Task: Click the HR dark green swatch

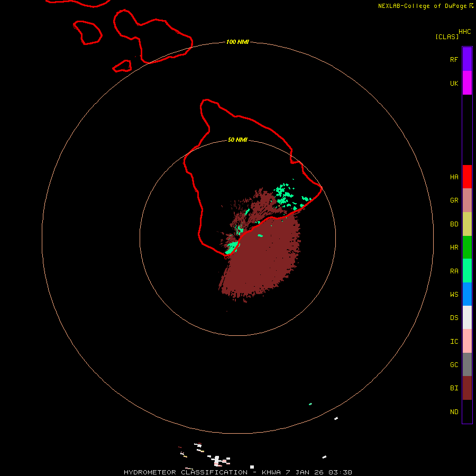Action: tap(467, 248)
